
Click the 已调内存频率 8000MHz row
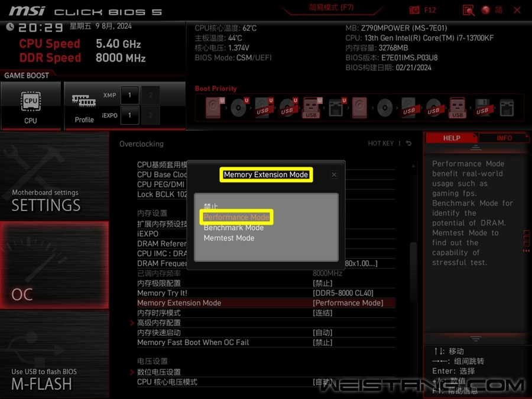coord(267,274)
